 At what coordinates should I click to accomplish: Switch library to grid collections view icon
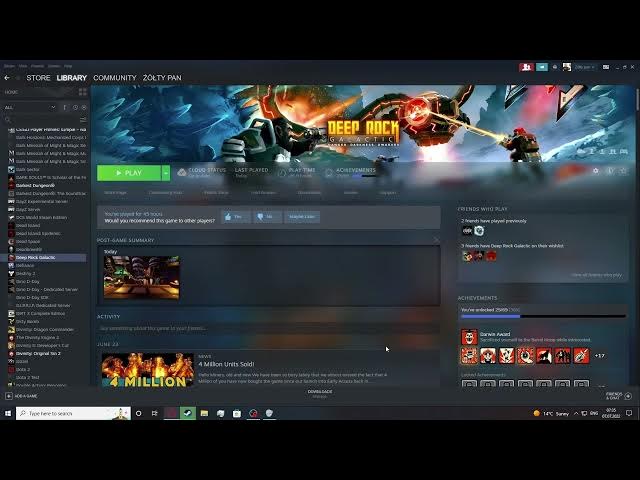point(83,92)
